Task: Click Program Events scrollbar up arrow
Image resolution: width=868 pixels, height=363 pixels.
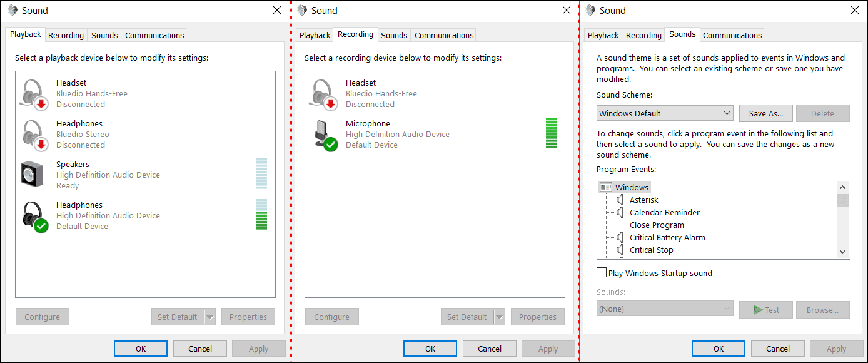Action: pyautogui.click(x=843, y=187)
